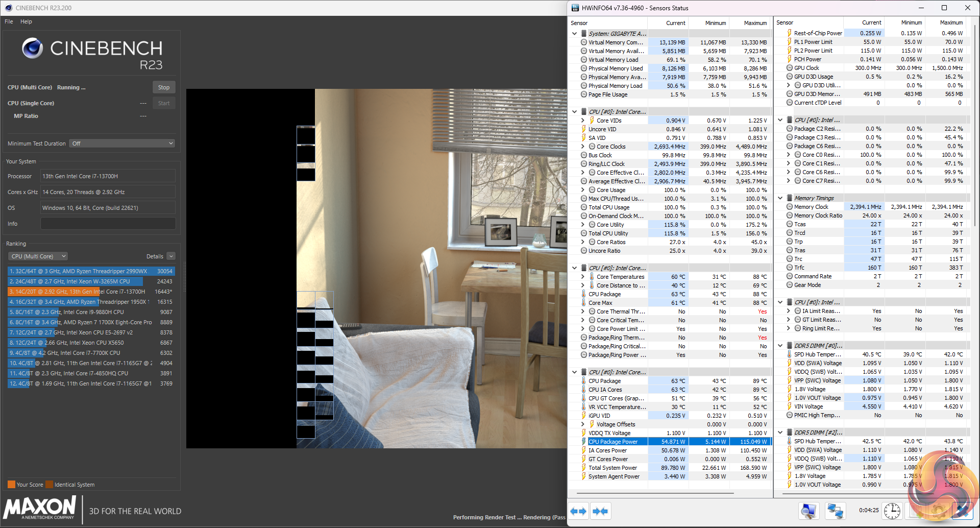Collapse the DDR5 DIMM [#0] group
Viewport: 980px width, 528px height.
tap(780, 346)
